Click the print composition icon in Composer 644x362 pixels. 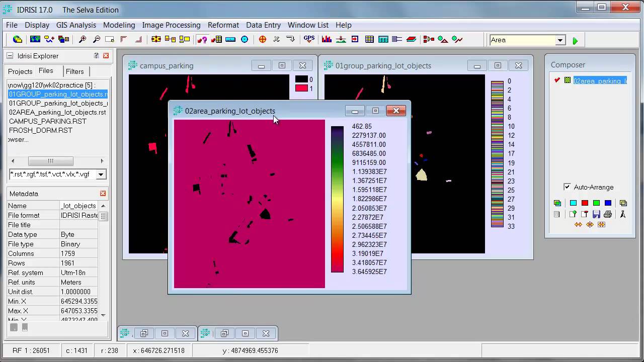pyautogui.click(x=608, y=214)
